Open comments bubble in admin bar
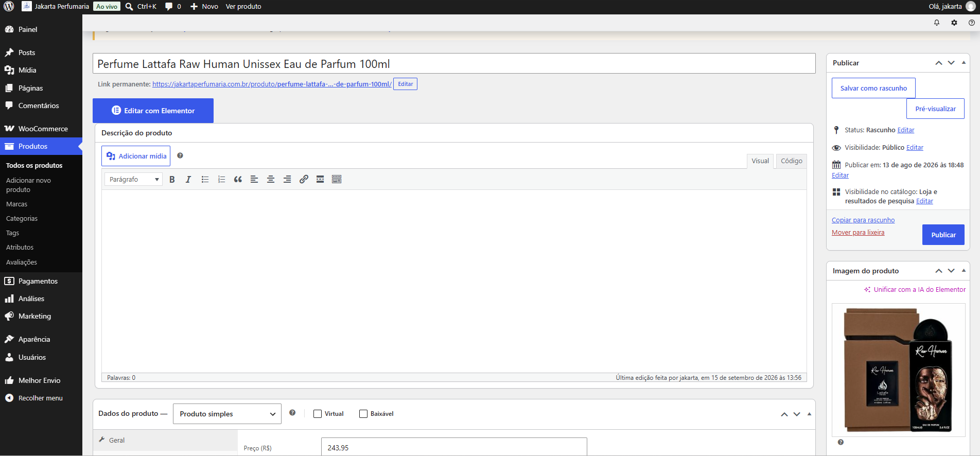980x456 pixels. click(173, 7)
